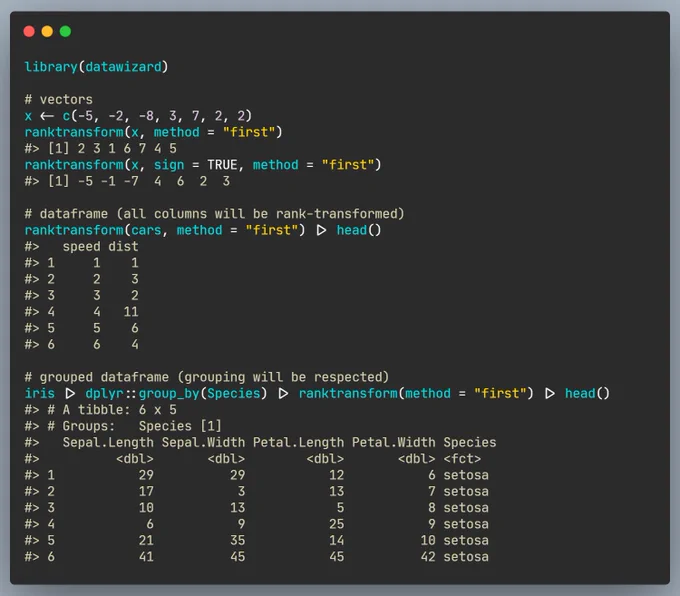The height and width of the screenshot is (596, 680).
Task: Click Sepal.Length value 17 in row 2
Action: click(146, 491)
